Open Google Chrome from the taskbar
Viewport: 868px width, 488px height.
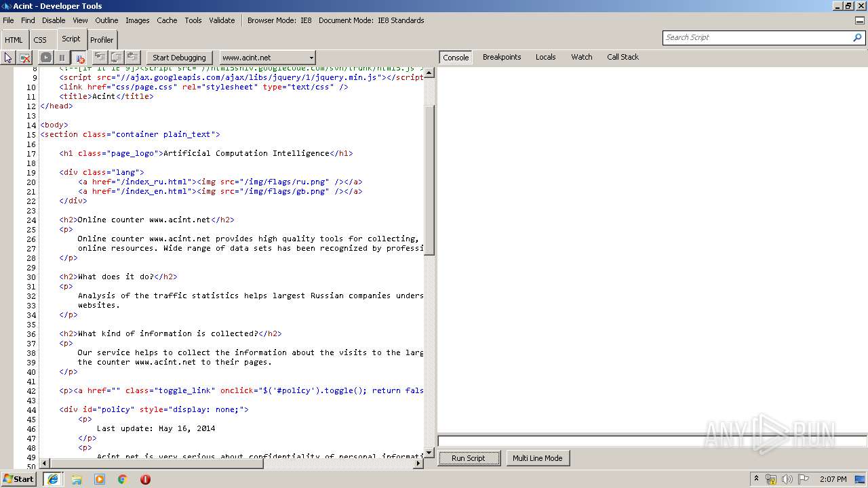pos(123,479)
